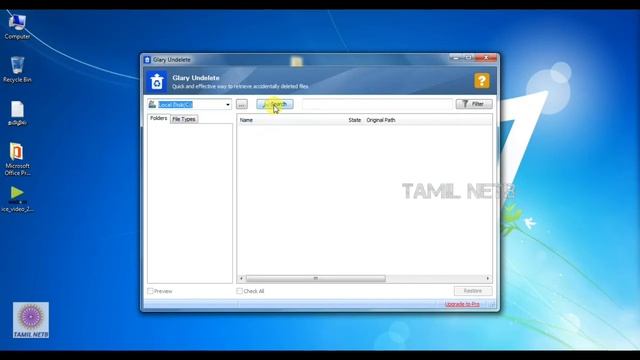Click the left scroll arrow of results list

tap(241, 278)
